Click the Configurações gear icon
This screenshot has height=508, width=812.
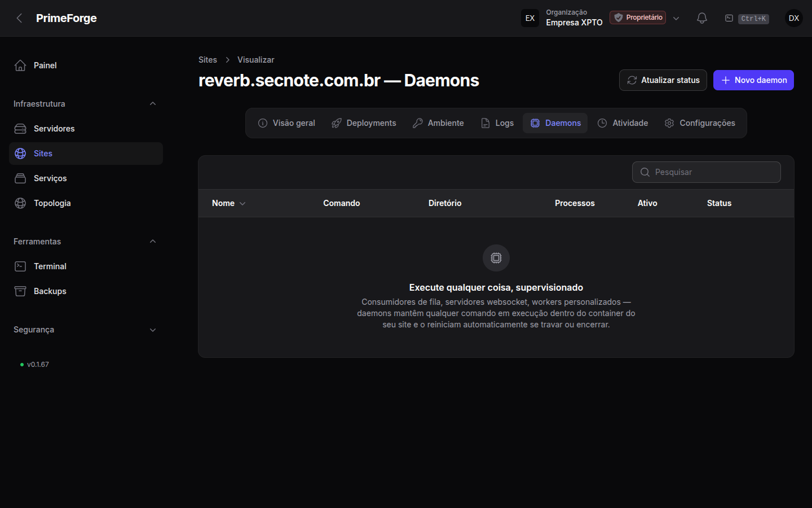pos(669,123)
